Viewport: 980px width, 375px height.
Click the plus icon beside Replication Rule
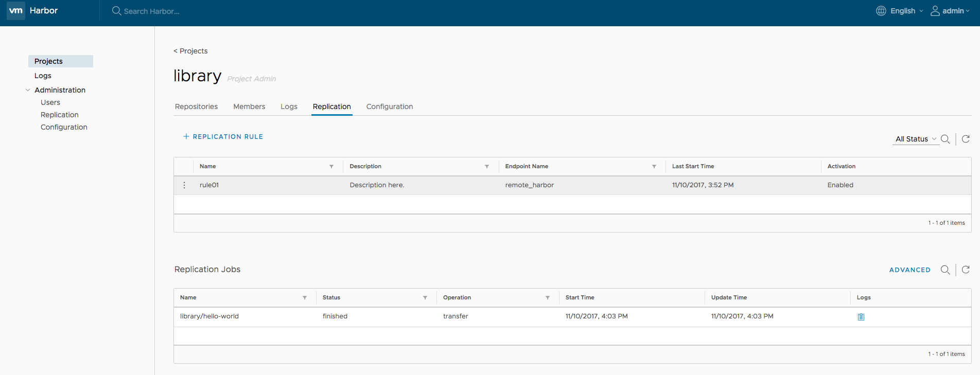coord(186,136)
